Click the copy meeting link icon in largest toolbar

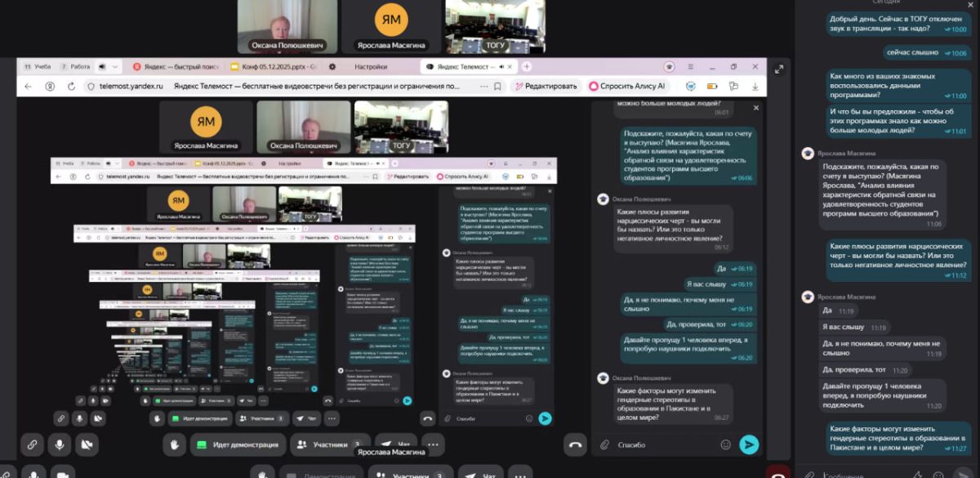point(32,444)
